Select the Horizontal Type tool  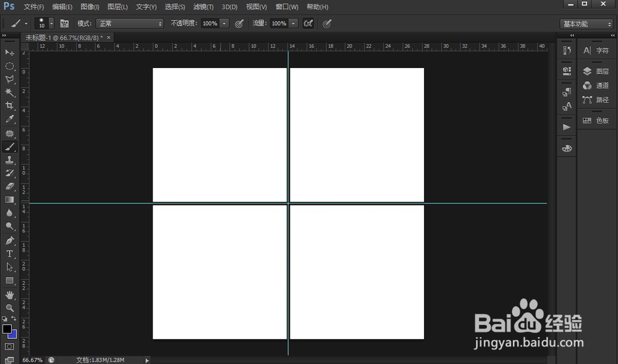9,254
